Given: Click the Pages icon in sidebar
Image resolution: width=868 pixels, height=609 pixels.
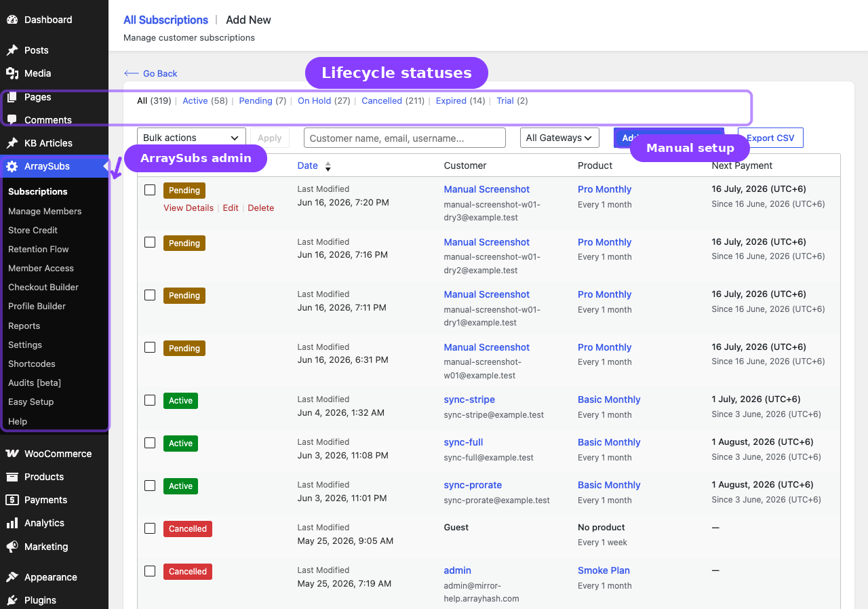Looking at the screenshot, I should point(12,97).
